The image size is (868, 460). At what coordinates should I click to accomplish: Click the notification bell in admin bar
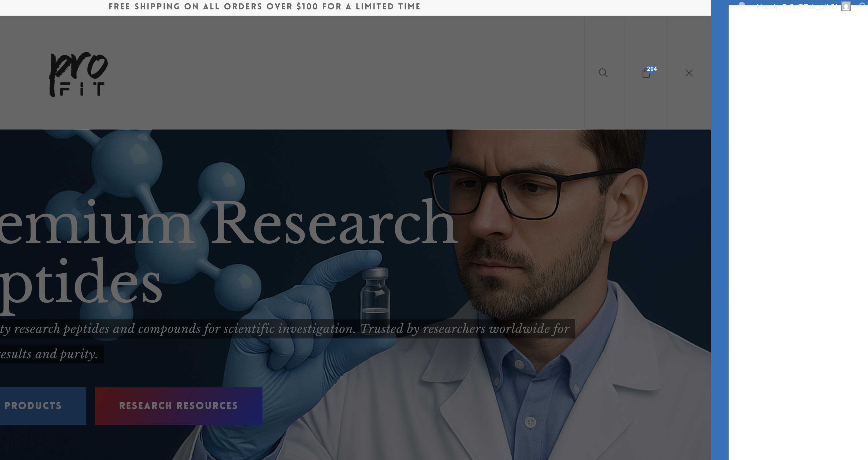coord(741,6)
